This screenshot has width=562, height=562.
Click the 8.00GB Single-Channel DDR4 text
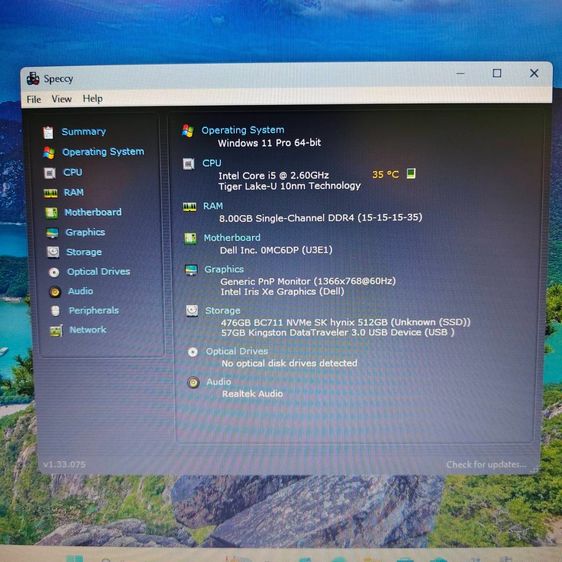(321, 218)
